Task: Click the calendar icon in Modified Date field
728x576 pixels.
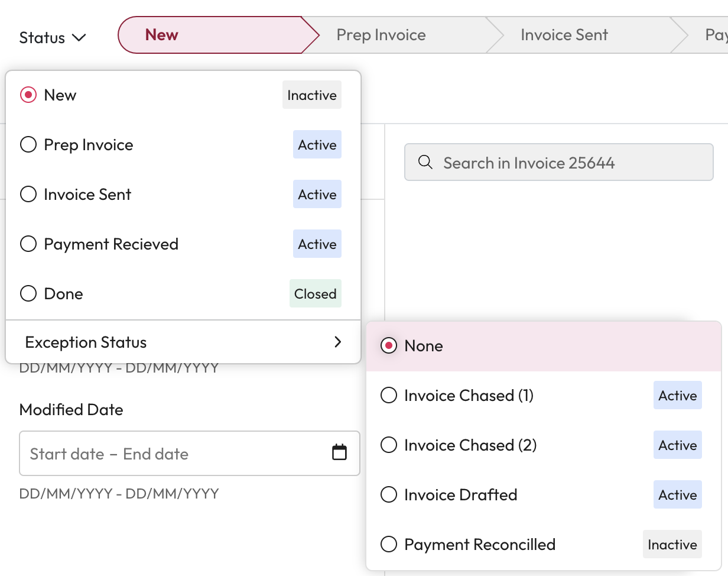Action: click(339, 453)
